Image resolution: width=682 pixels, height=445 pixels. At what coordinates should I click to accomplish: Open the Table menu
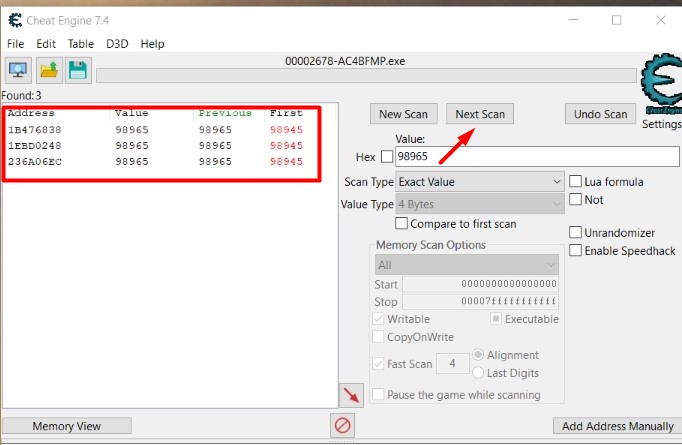[x=81, y=44]
